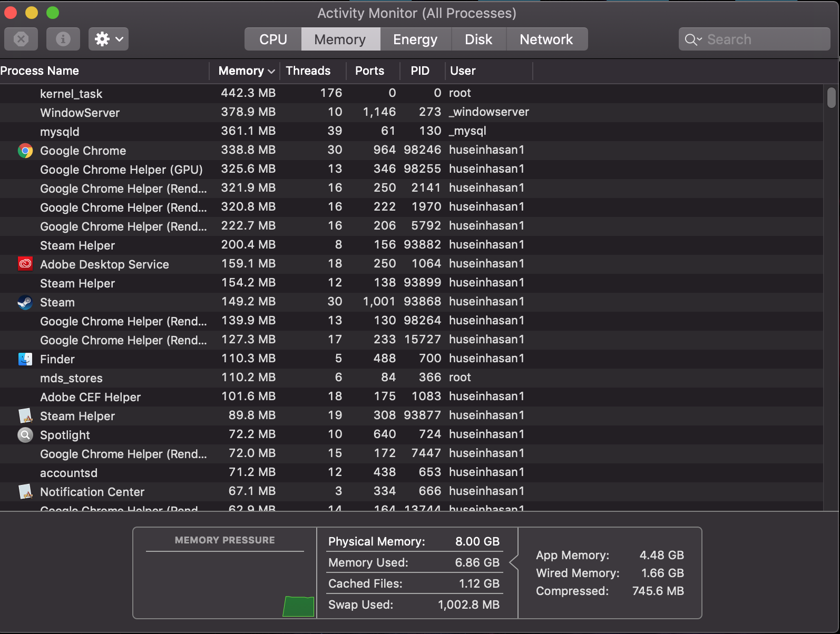This screenshot has width=840, height=634.
Task: Sort by Threads column header
Action: [314, 71]
